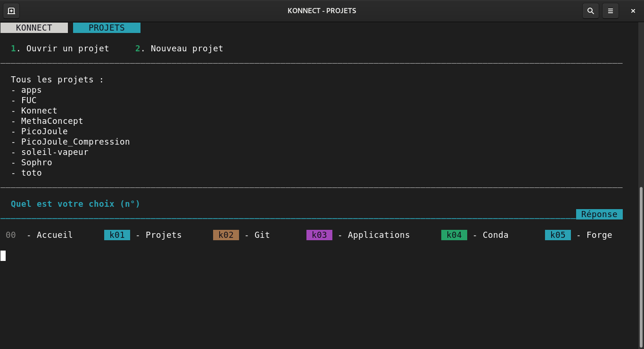Viewport: 644px width, 349px height.
Task: Click the terminal cursor input line
Action: click(3, 256)
